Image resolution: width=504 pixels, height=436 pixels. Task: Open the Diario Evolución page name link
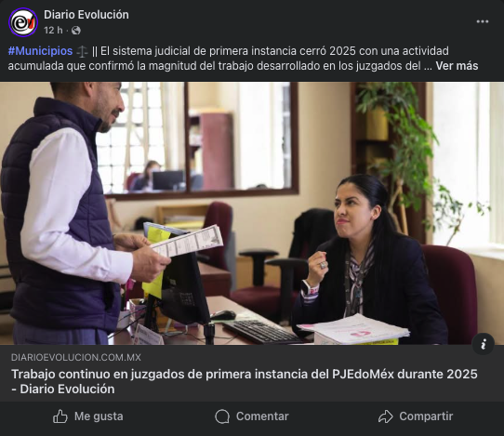click(x=86, y=15)
